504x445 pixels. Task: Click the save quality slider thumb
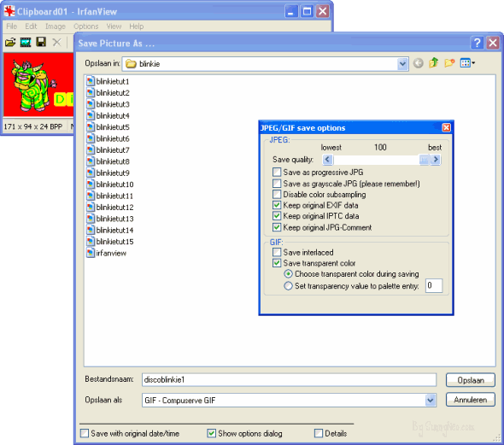click(x=425, y=160)
